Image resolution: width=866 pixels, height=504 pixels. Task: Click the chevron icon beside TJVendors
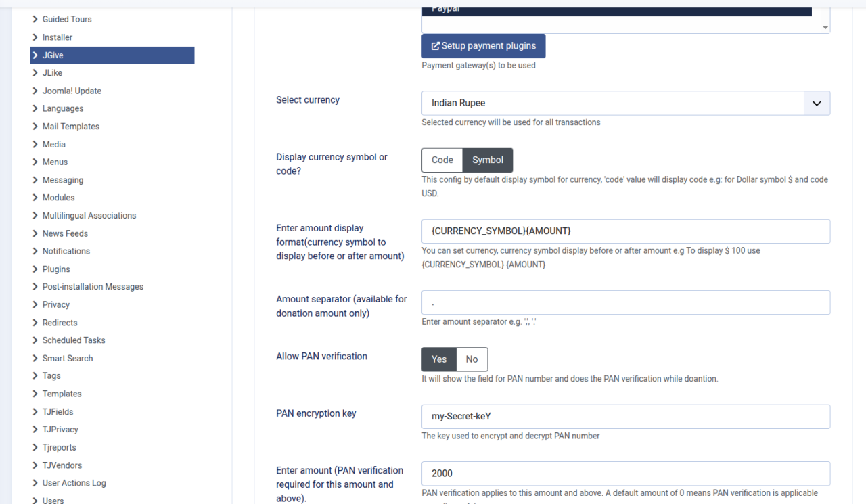(x=35, y=465)
